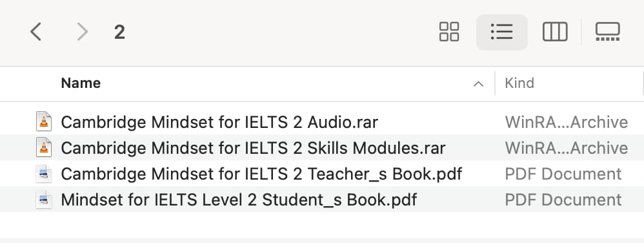This screenshot has width=644, height=243.
Task: Click the VLC icon of Skills Modules.rar
Action: click(x=44, y=147)
